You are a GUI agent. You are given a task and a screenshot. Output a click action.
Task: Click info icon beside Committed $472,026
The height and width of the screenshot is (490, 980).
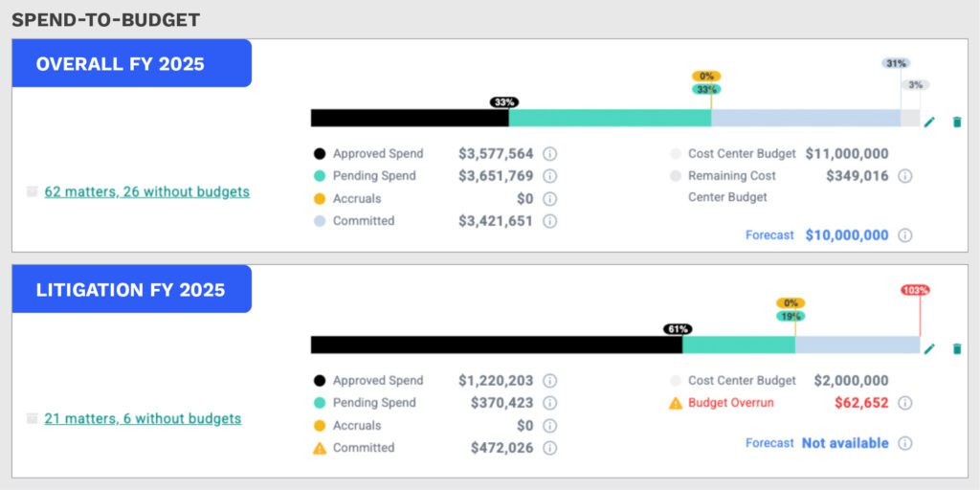click(x=550, y=448)
